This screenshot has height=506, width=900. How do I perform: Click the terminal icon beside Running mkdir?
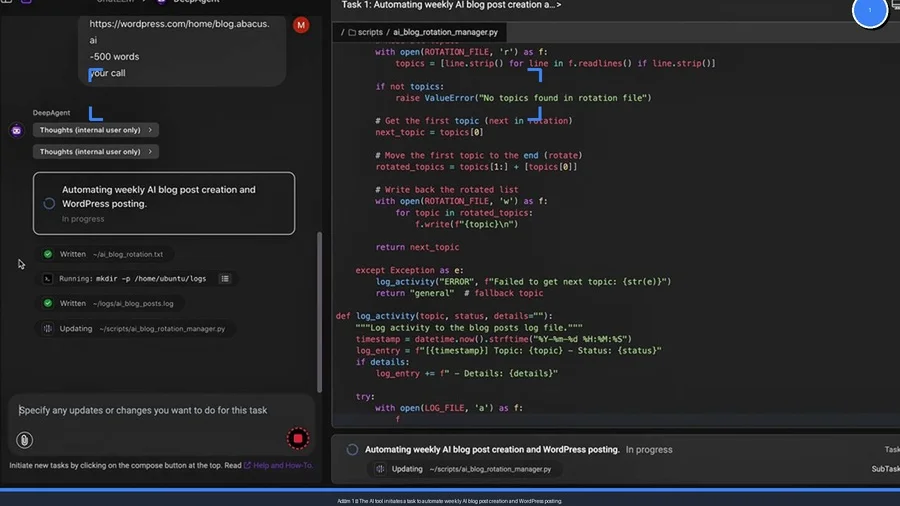48,279
